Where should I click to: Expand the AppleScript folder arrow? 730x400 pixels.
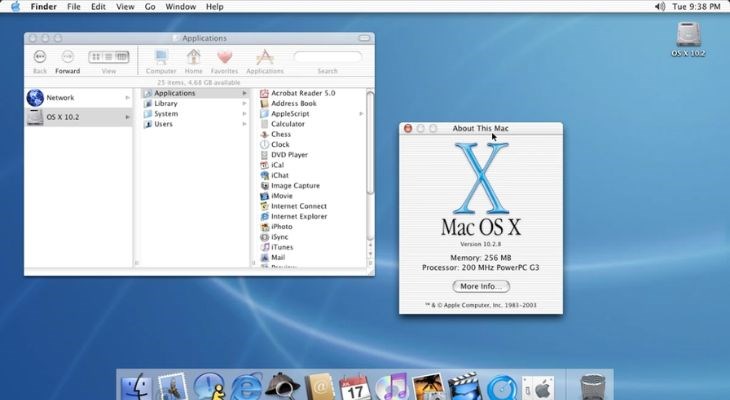tap(361, 114)
